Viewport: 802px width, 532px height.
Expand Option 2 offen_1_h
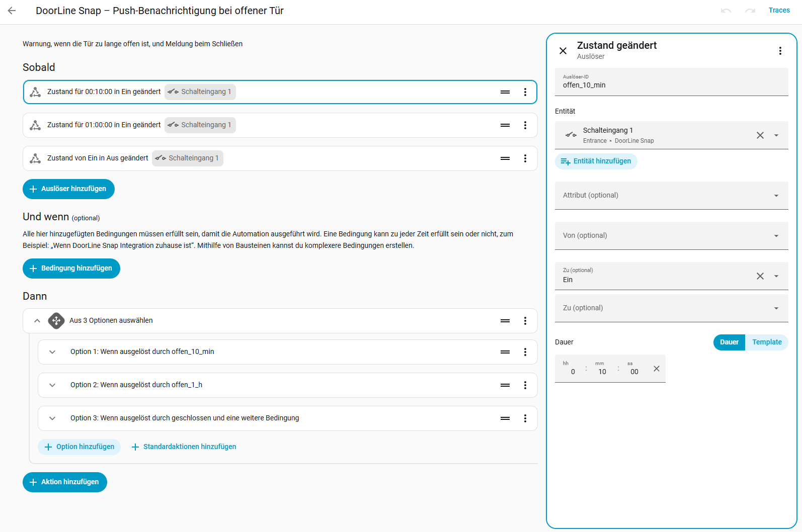[x=52, y=385]
